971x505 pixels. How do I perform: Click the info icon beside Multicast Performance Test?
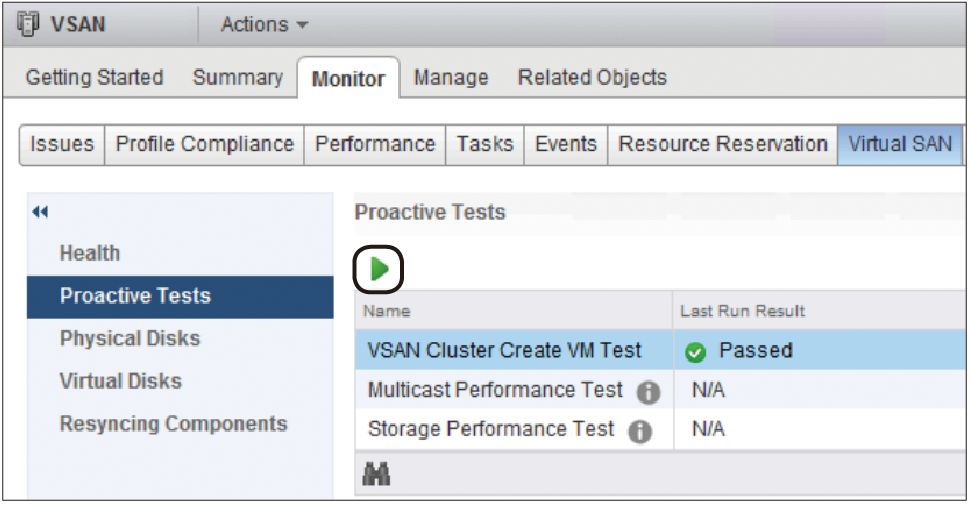coord(648,392)
